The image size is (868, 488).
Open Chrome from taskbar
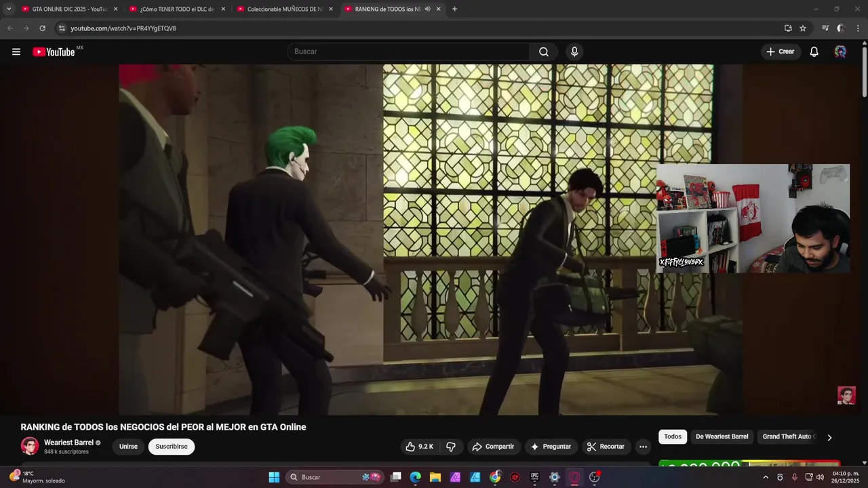pyautogui.click(x=495, y=477)
